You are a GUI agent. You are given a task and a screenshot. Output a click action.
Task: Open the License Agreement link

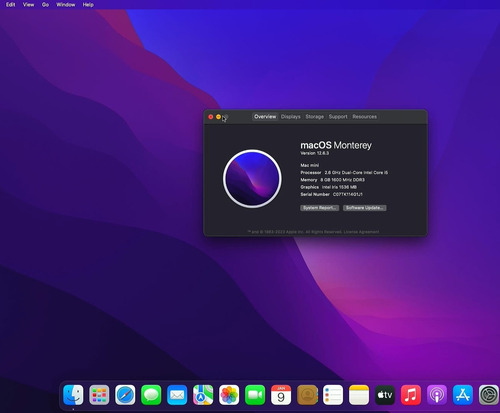pos(361,232)
